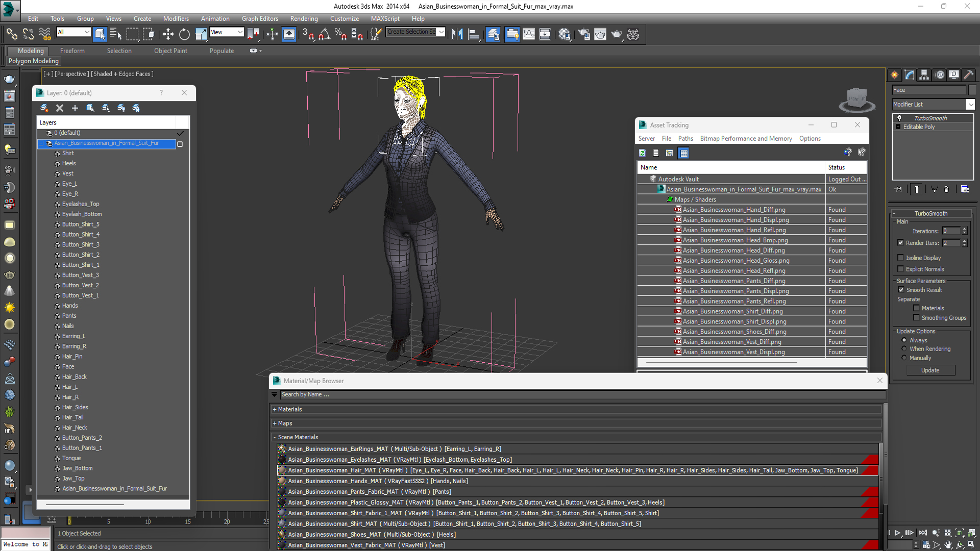Click the Mirror tool icon
This screenshot has width=980, height=551.
(x=457, y=34)
